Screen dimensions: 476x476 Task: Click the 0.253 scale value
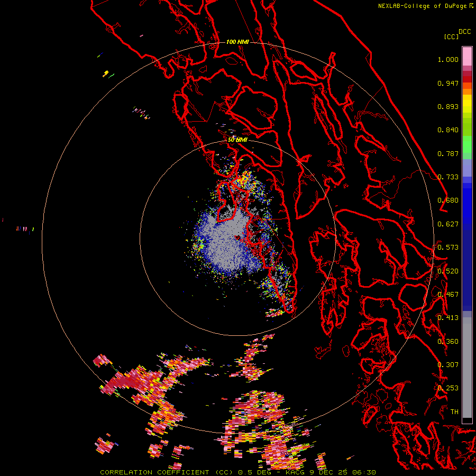click(x=448, y=388)
